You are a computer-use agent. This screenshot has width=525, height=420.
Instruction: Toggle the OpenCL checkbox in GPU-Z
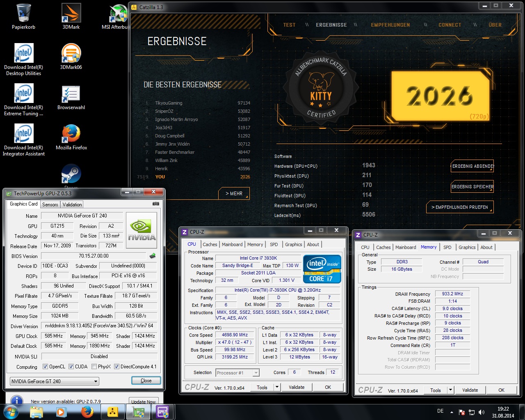(46, 367)
